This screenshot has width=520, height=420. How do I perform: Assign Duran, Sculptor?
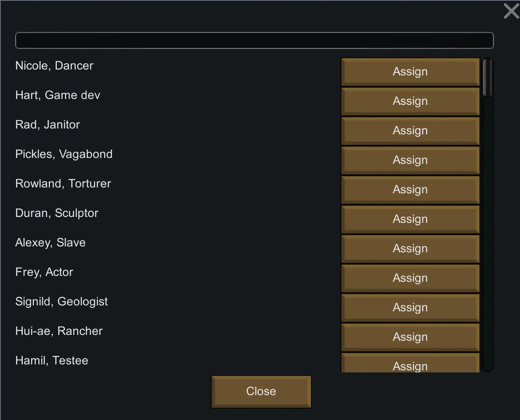click(x=410, y=219)
